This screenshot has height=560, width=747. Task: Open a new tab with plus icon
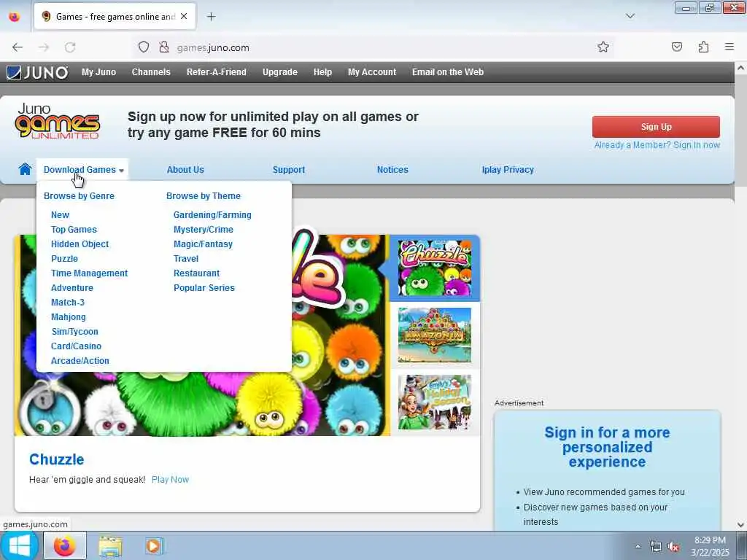pyautogui.click(x=211, y=17)
